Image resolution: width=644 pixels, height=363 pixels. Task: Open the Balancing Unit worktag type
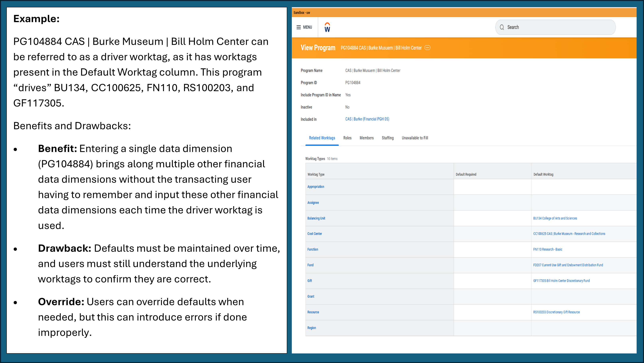317,218
